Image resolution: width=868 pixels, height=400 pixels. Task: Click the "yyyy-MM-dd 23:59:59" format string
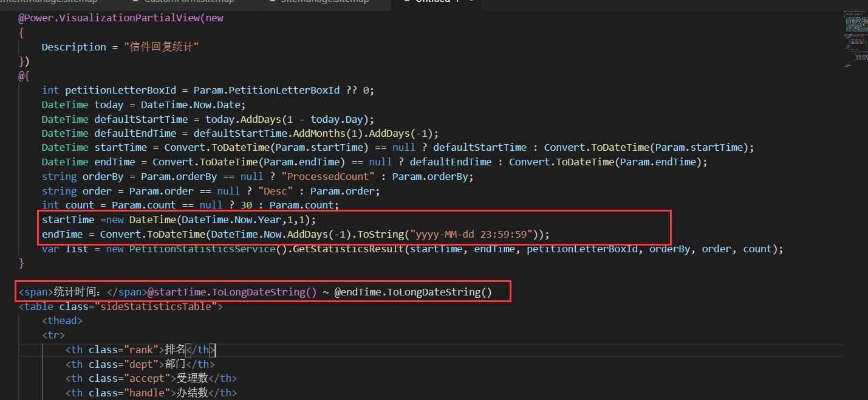474,234
